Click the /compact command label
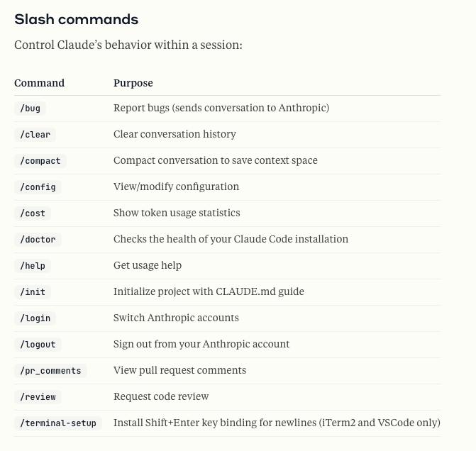 (x=40, y=161)
